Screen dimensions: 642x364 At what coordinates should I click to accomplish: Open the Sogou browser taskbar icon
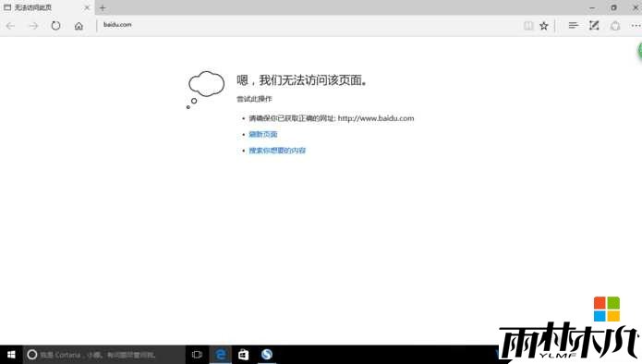coord(267,355)
